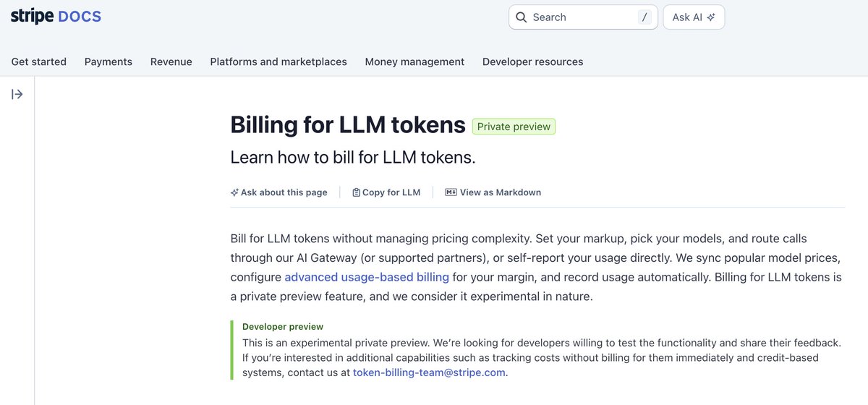Image resolution: width=868 pixels, height=405 pixels.
Task: Open Developer resources menu
Action: pyautogui.click(x=533, y=61)
